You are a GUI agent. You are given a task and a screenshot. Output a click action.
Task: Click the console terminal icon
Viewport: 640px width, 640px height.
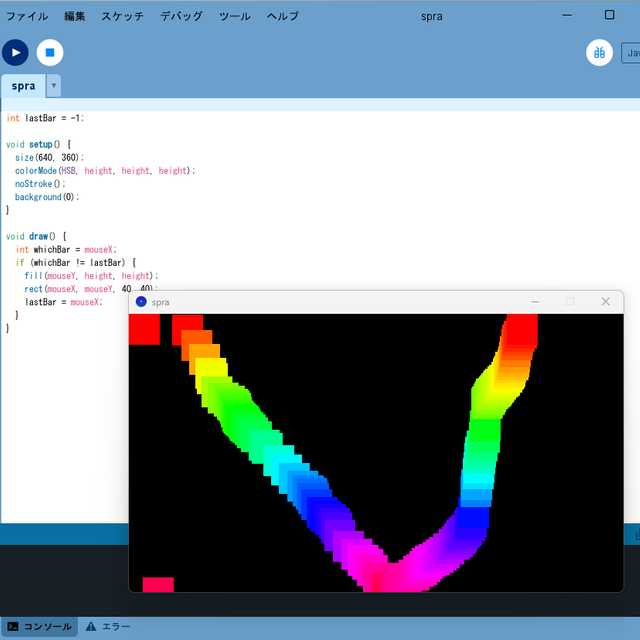click(x=13, y=627)
